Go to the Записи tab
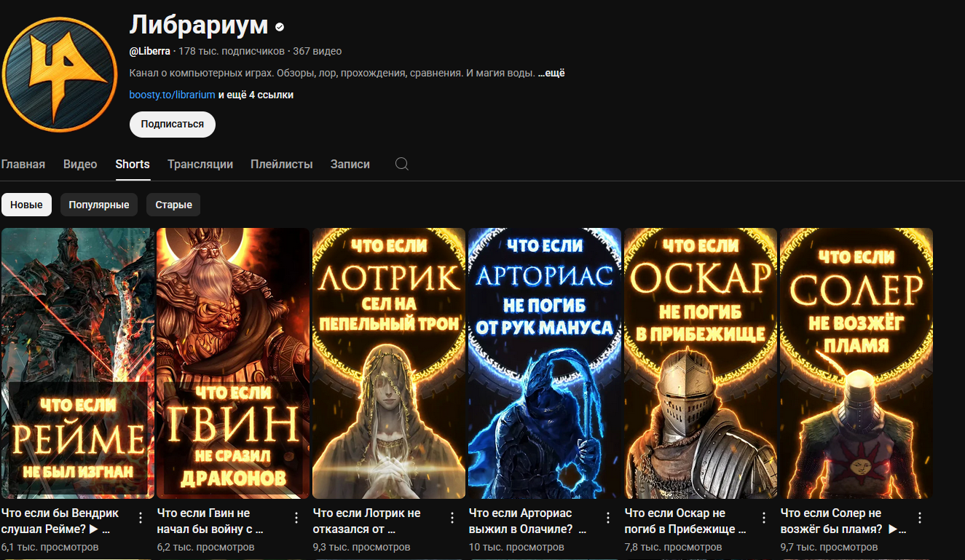This screenshot has width=965, height=560. coord(350,165)
